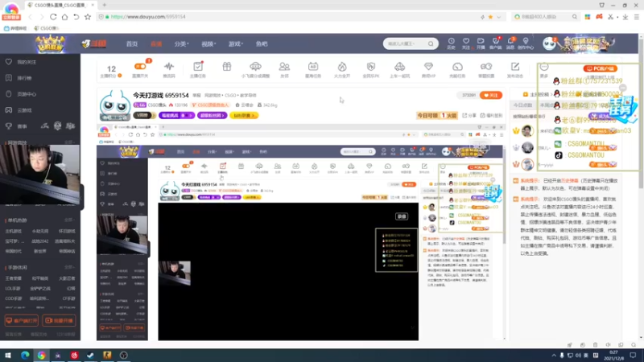Open the 全民乐PK shield icon
This screenshot has height=362, width=644.
371,69
